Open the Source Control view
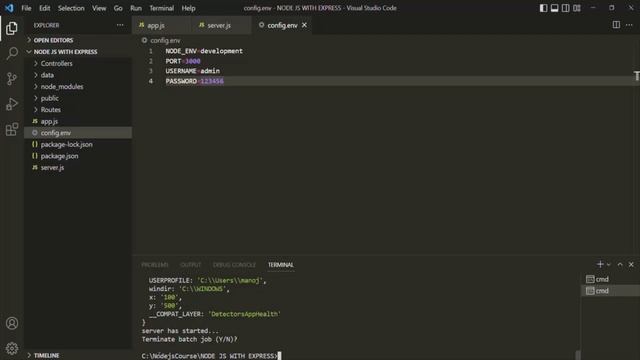 12,78
